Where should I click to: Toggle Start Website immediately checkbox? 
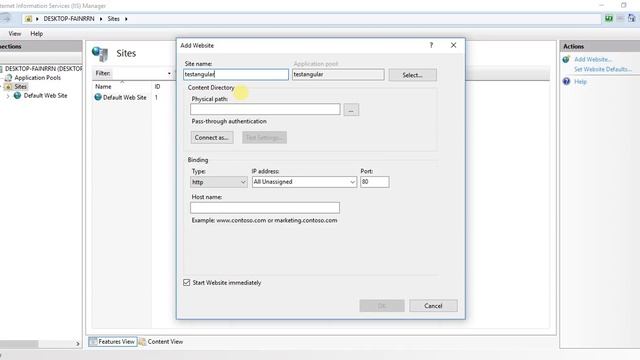point(187,283)
